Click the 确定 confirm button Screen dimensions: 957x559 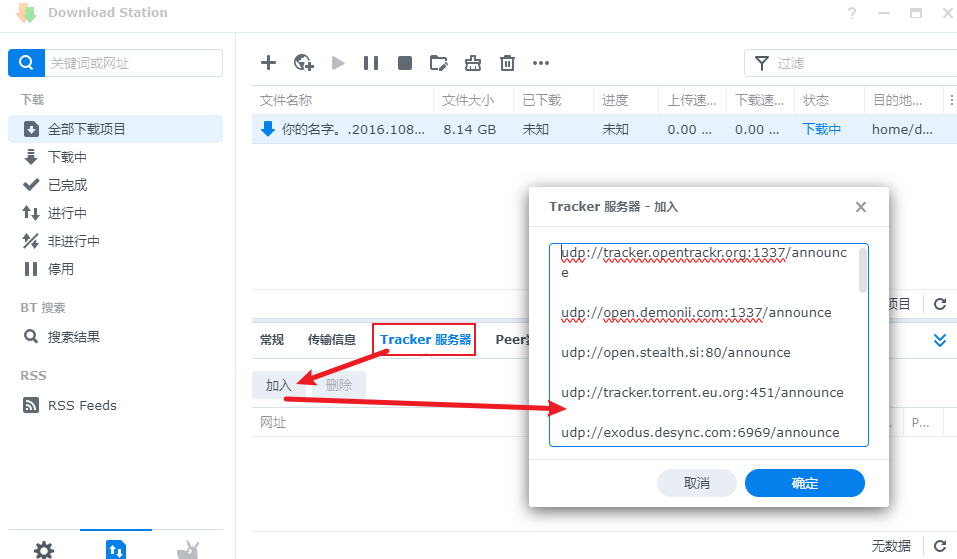[804, 483]
